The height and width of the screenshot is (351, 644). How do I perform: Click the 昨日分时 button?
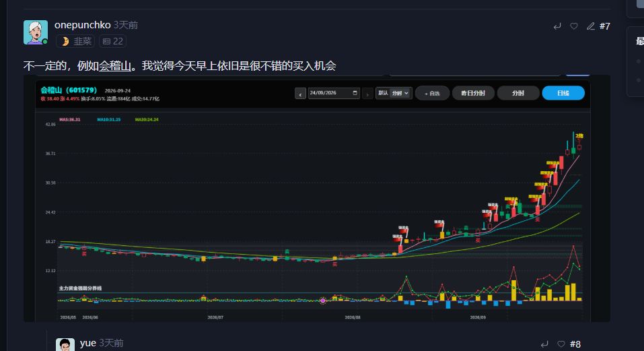point(472,93)
